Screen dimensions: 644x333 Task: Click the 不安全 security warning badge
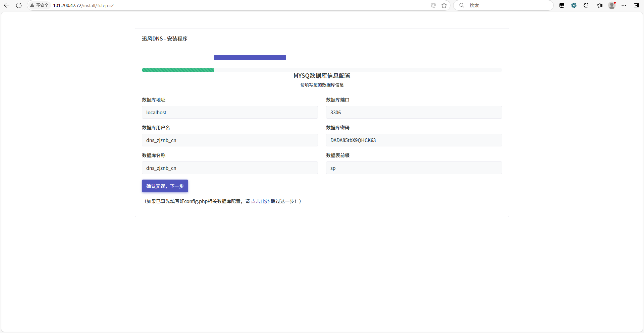(40, 5)
